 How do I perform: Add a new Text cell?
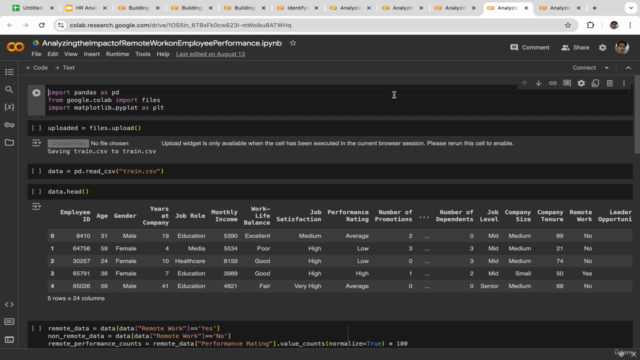coord(65,68)
